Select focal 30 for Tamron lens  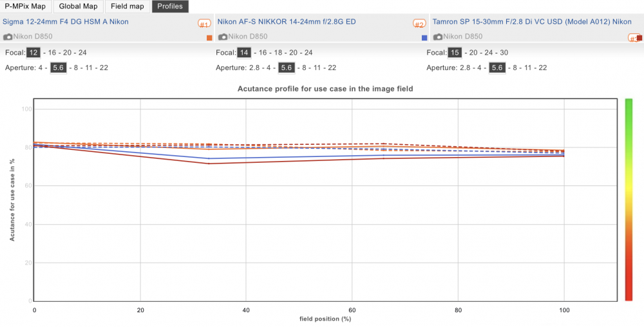(504, 53)
